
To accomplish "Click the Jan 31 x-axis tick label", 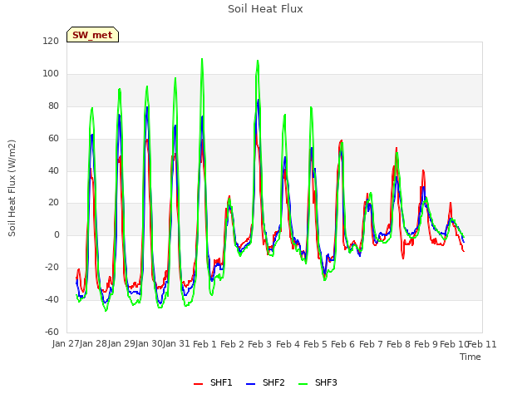I will [x=176, y=343].
